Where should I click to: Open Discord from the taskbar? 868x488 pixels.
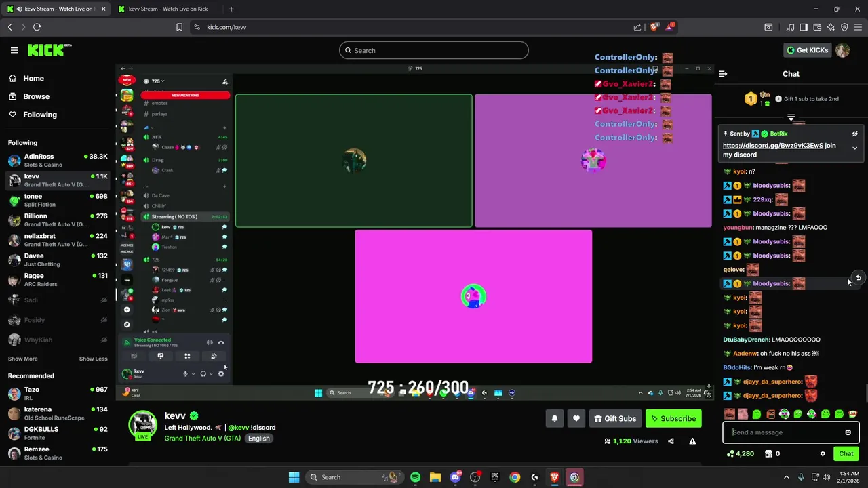pyautogui.click(x=455, y=477)
